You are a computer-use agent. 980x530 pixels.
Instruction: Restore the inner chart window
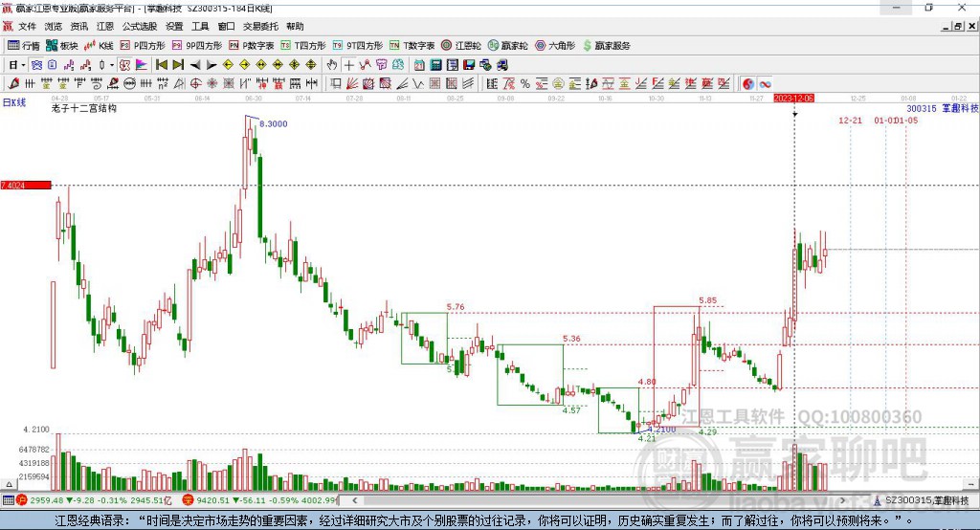[x=958, y=26]
